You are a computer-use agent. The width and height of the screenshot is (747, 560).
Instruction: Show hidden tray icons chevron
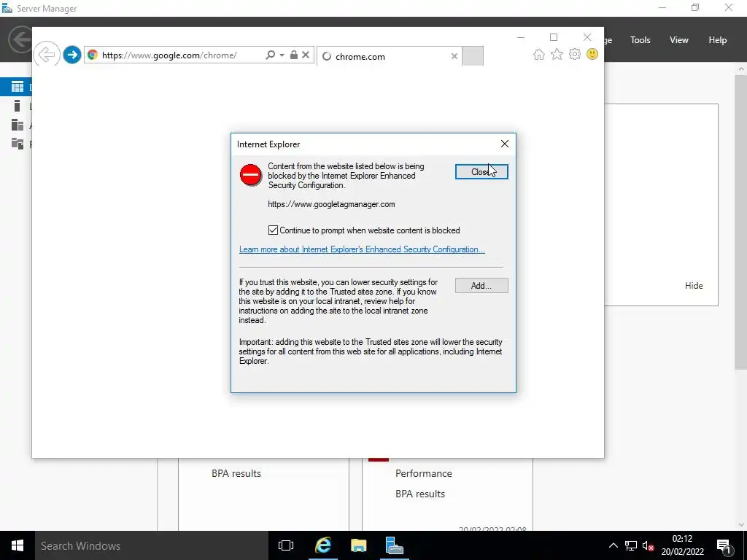613,545
